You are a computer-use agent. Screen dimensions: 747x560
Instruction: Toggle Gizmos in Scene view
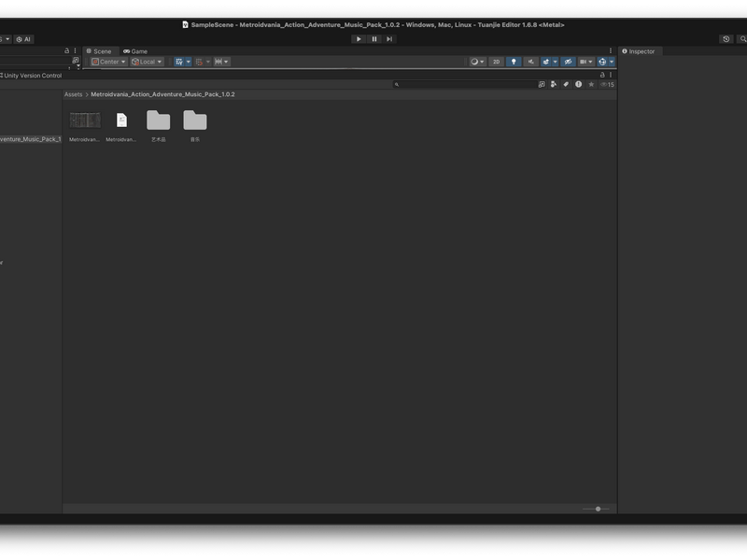click(602, 62)
